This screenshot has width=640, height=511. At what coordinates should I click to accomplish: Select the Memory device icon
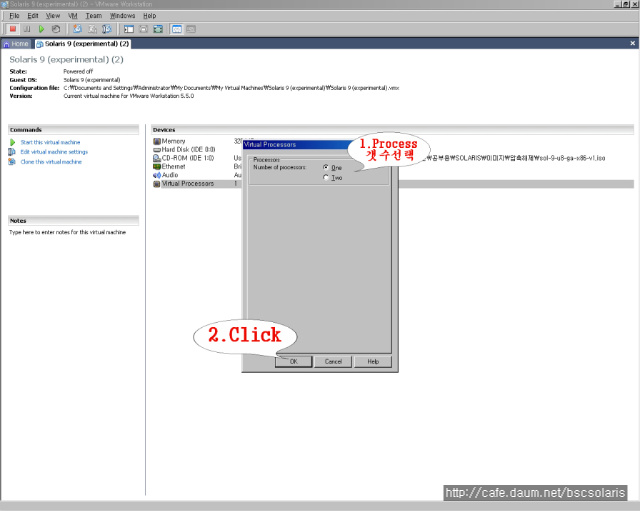(157, 141)
